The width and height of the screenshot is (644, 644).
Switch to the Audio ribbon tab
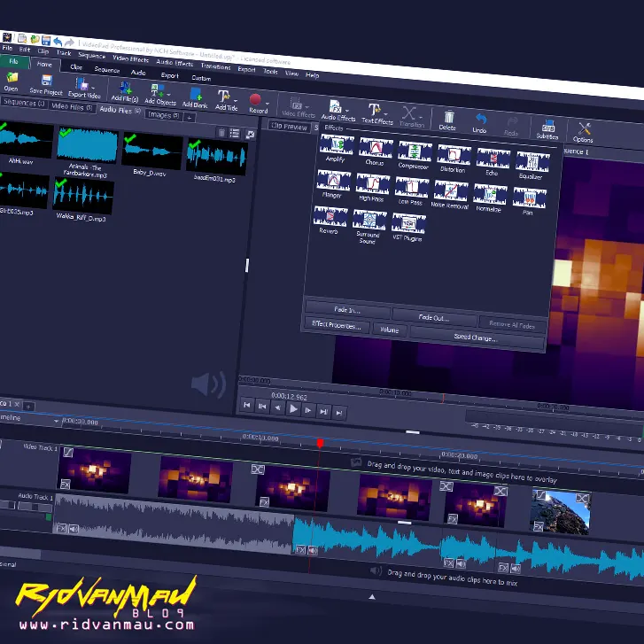tap(138, 73)
